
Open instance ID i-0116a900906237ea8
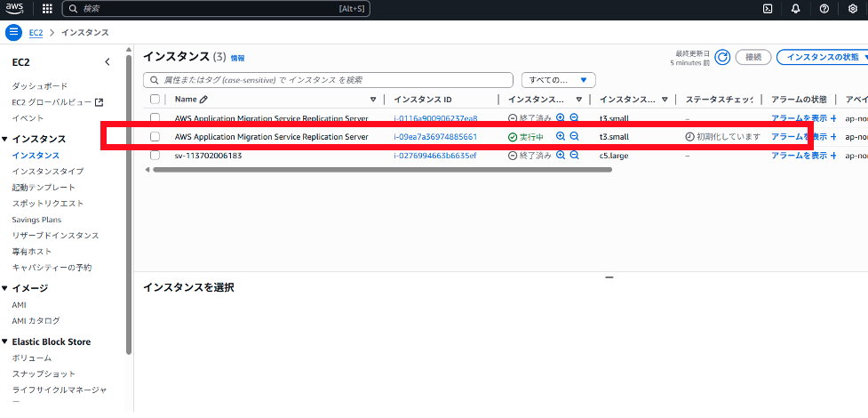[x=435, y=118]
